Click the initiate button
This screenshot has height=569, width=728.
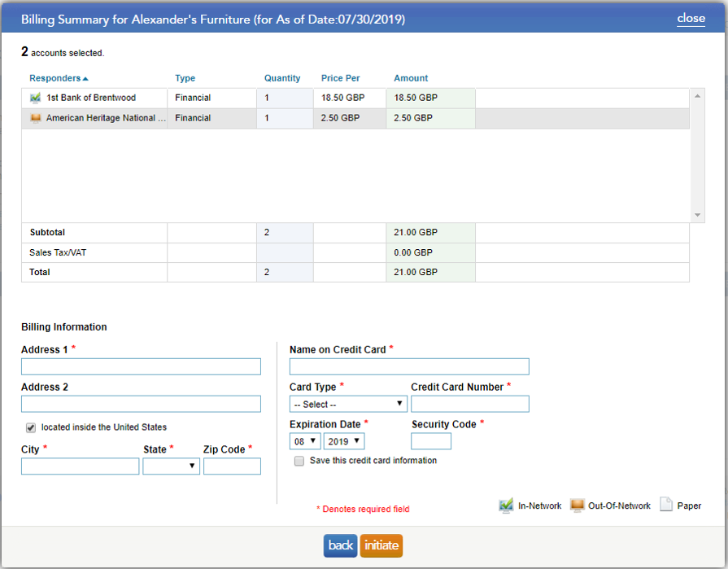point(381,545)
